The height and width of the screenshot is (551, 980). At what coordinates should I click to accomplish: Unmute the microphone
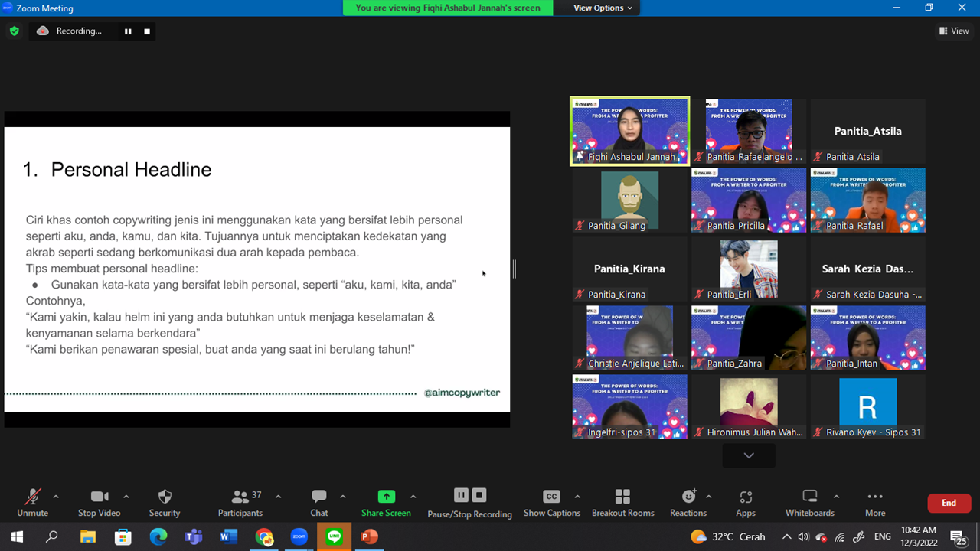click(32, 503)
